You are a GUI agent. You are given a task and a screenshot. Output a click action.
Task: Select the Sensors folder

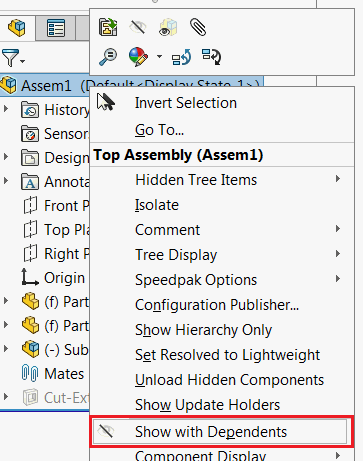pyautogui.click(x=54, y=134)
